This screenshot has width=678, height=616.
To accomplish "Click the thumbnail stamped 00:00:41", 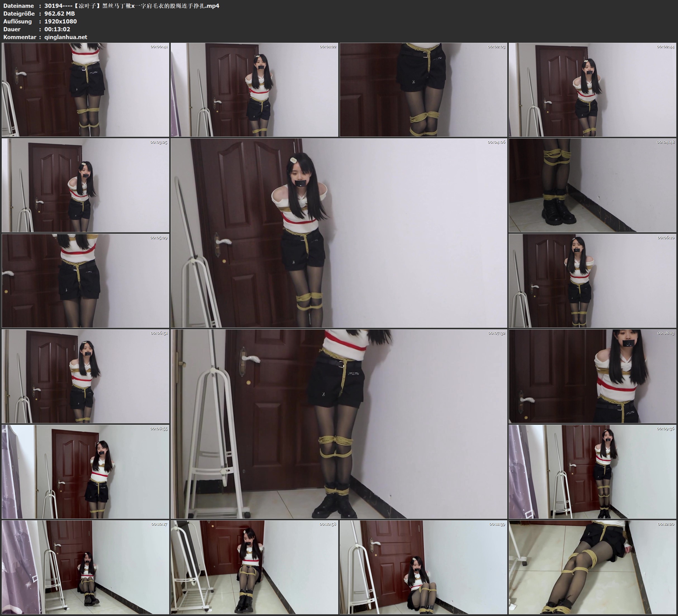I will [85, 89].
